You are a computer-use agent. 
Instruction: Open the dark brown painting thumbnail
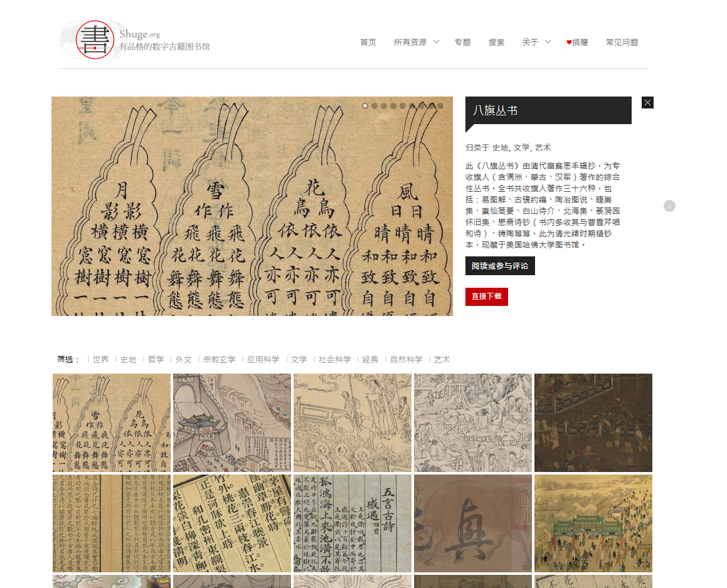pyautogui.click(x=593, y=423)
